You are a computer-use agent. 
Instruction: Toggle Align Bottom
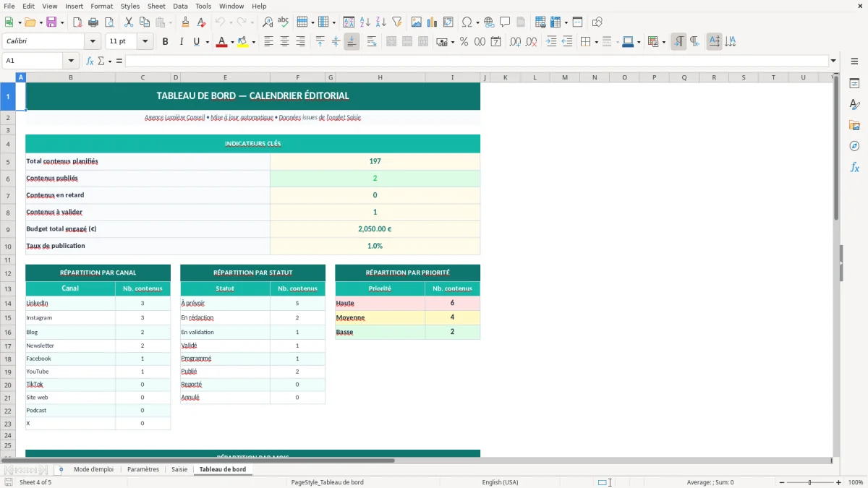[x=352, y=42]
